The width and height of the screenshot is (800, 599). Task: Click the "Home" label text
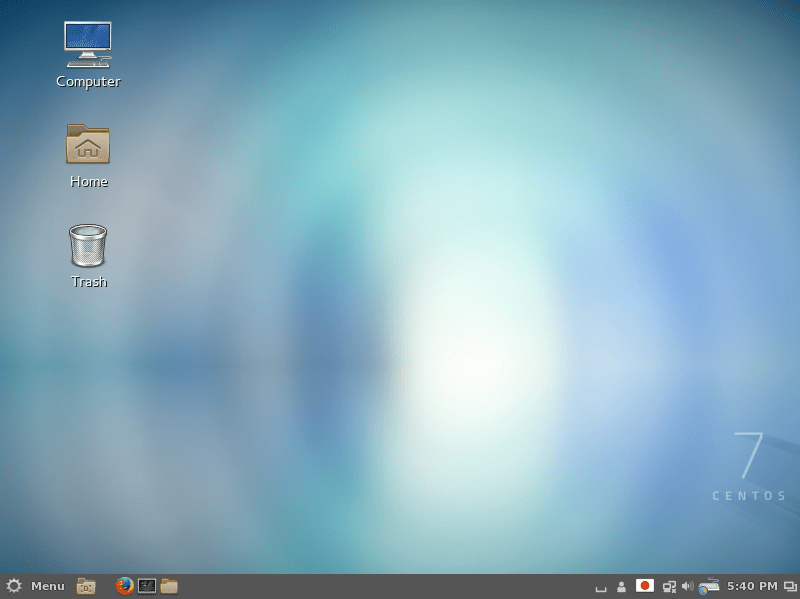click(x=89, y=182)
